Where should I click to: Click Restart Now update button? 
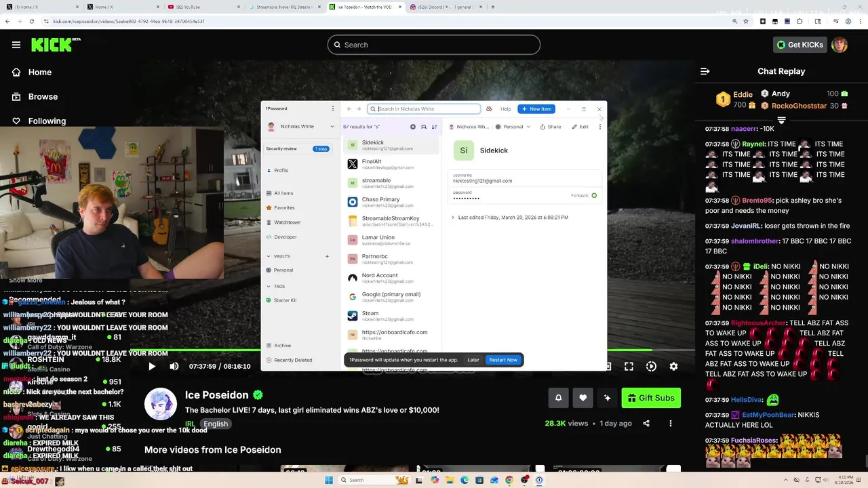pos(503,360)
